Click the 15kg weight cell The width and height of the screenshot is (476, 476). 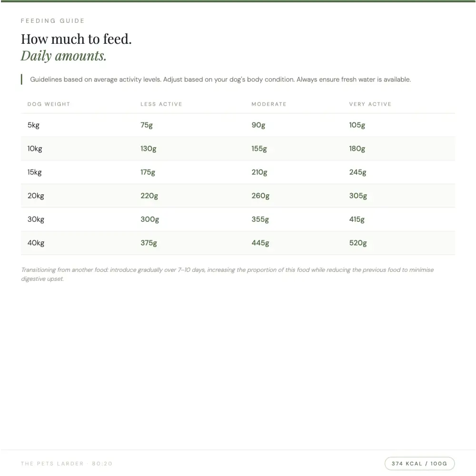(x=35, y=172)
